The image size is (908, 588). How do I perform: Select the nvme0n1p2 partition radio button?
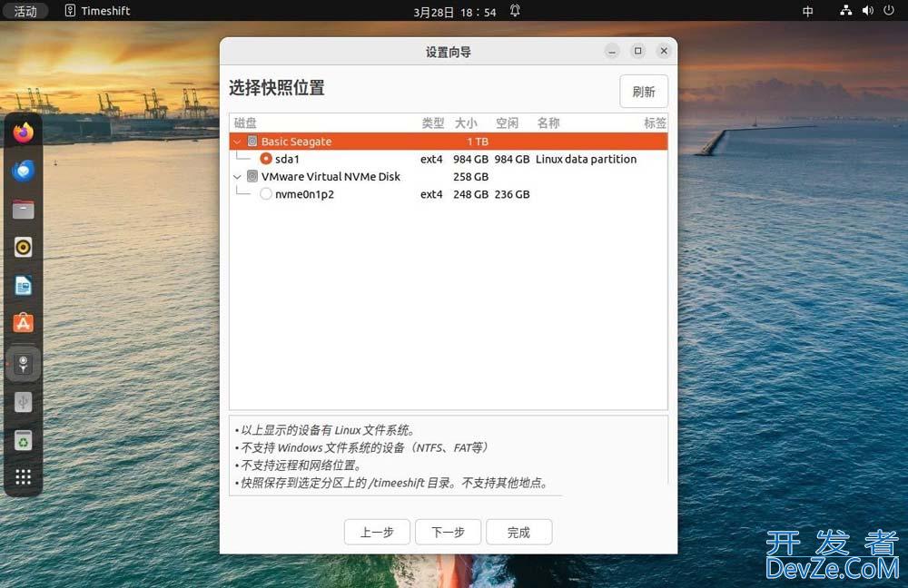266,194
